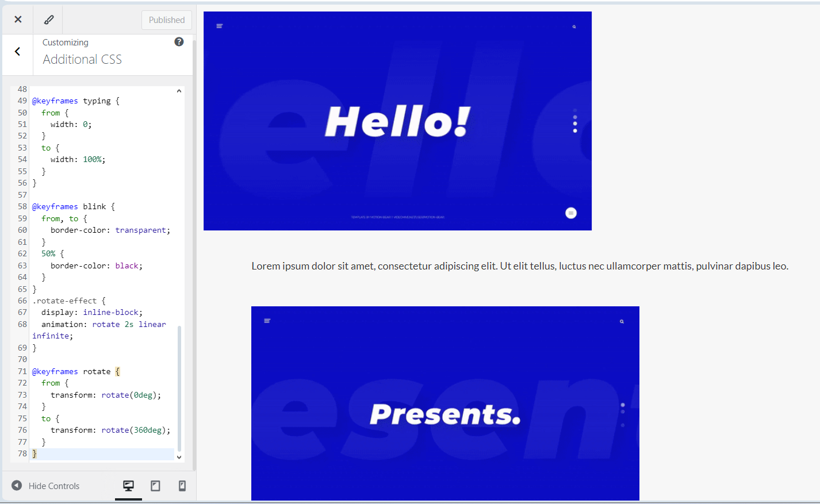Click "transform: rotate(0deg);" code line
820x504 pixels.
click(106, 395)
